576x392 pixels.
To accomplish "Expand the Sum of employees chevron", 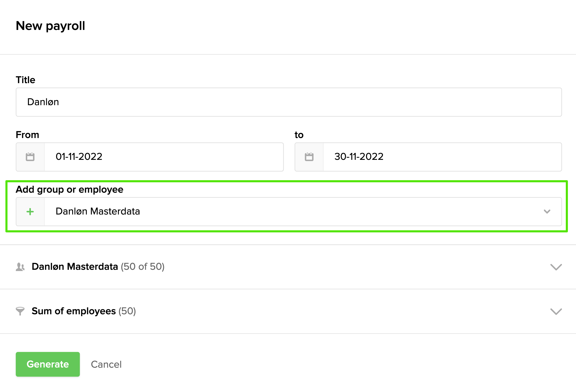I will pyautogui.click(x=556, y=311).
